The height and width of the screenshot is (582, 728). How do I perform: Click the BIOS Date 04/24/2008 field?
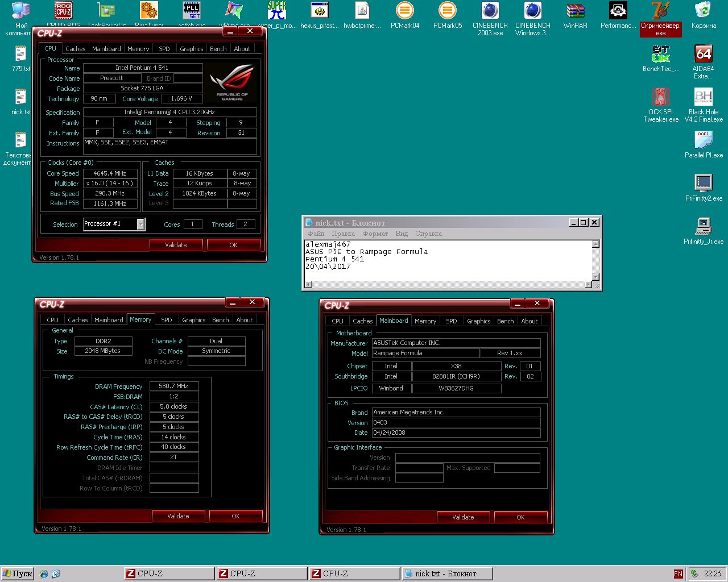pos(456,433)
